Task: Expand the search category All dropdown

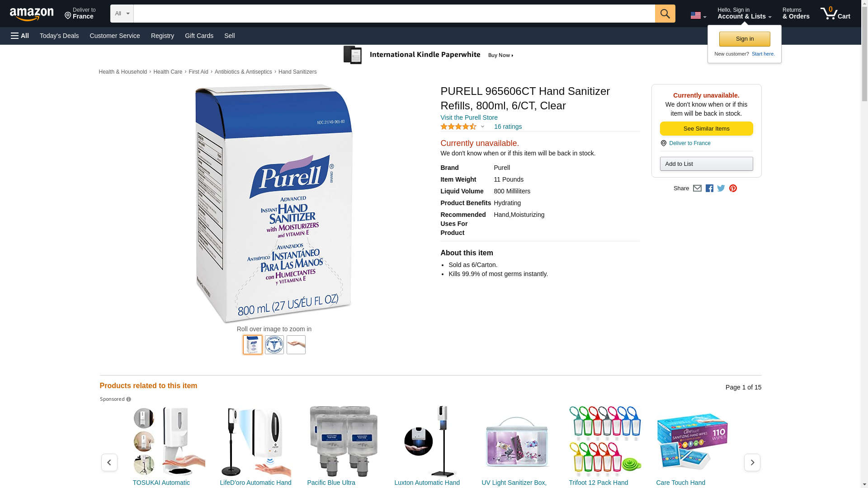Action: pyautogui.click(x=122, y=14)
